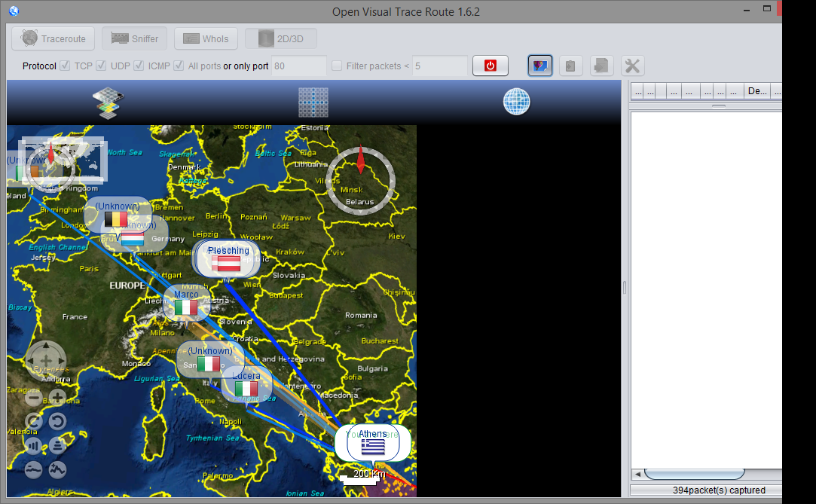Zoom out with the minus button
Viewport: 816px width, 504px height.
coord(34,399)
